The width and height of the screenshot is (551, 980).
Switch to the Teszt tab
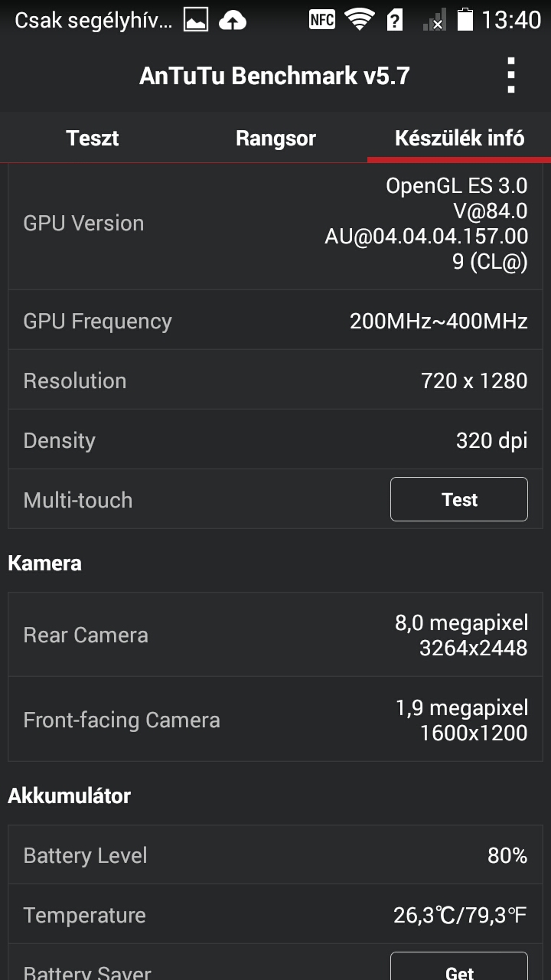click(x=92, y=138)
